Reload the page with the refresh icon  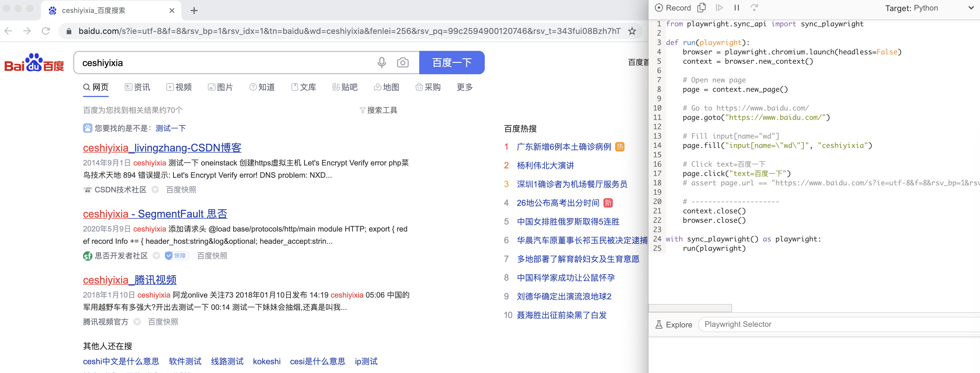[46, 31]
